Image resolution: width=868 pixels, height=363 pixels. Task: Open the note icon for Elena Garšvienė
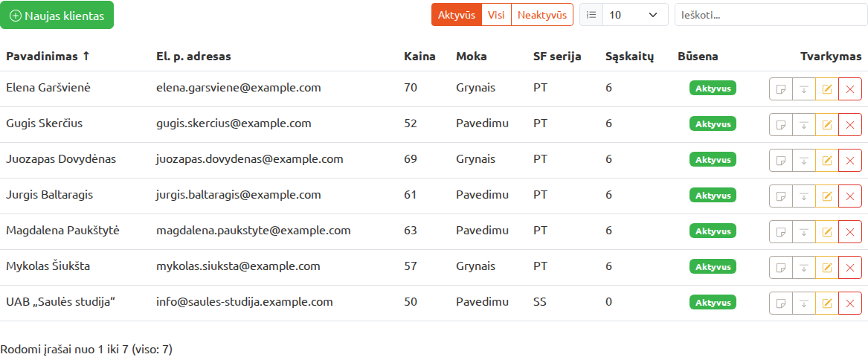click(781, 89)
